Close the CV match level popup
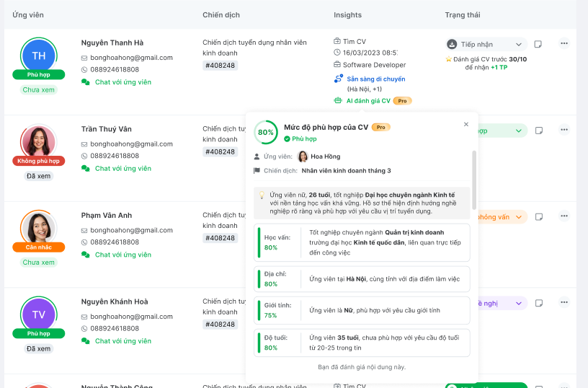This screenshot has height=388, width=588. (x=466, y=124)
